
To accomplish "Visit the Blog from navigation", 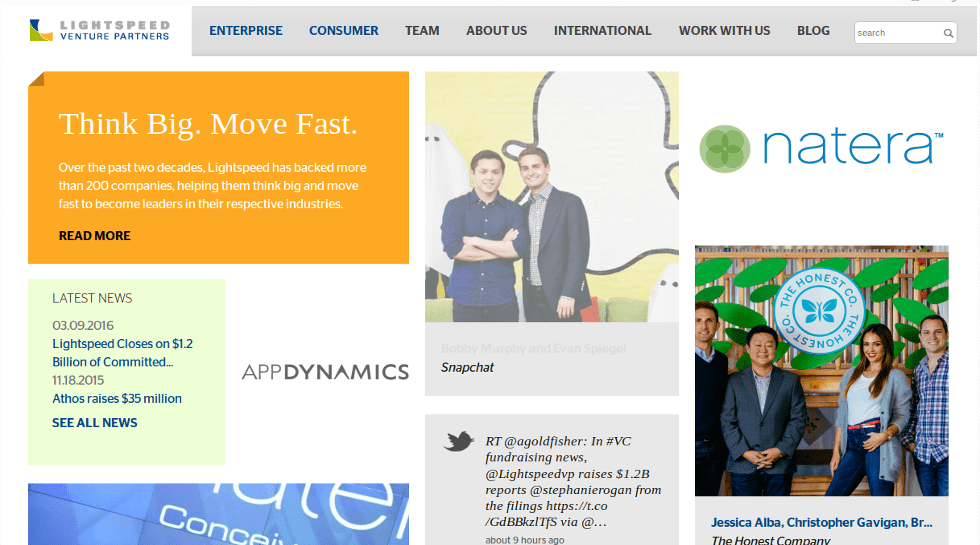I will tap(813, 31).
